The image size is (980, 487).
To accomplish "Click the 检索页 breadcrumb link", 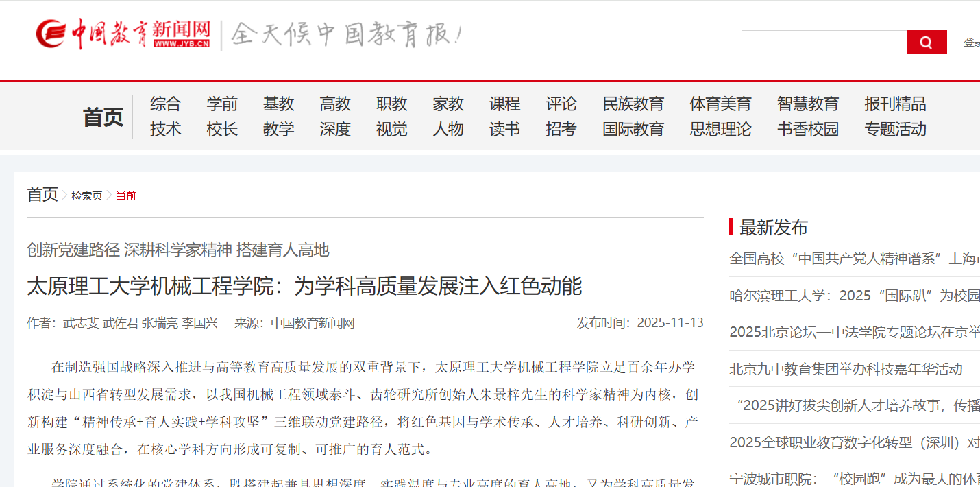I will [86, 196].
